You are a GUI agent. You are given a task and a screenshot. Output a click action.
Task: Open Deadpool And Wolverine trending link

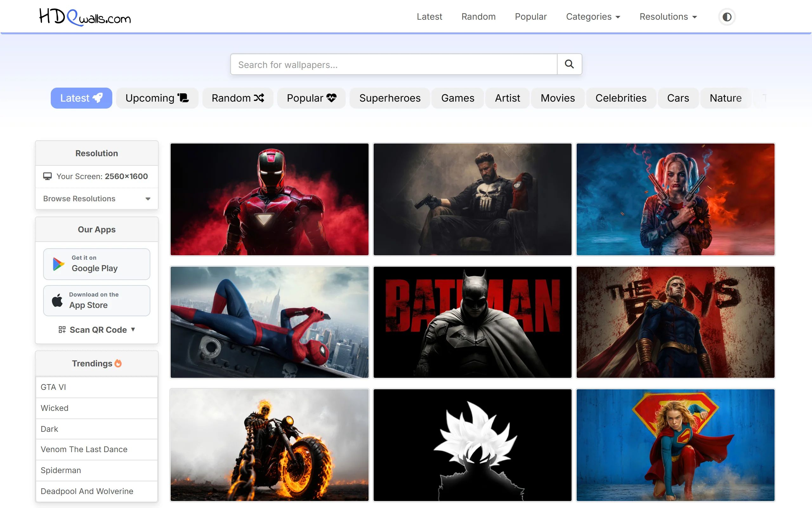[97, 491]
